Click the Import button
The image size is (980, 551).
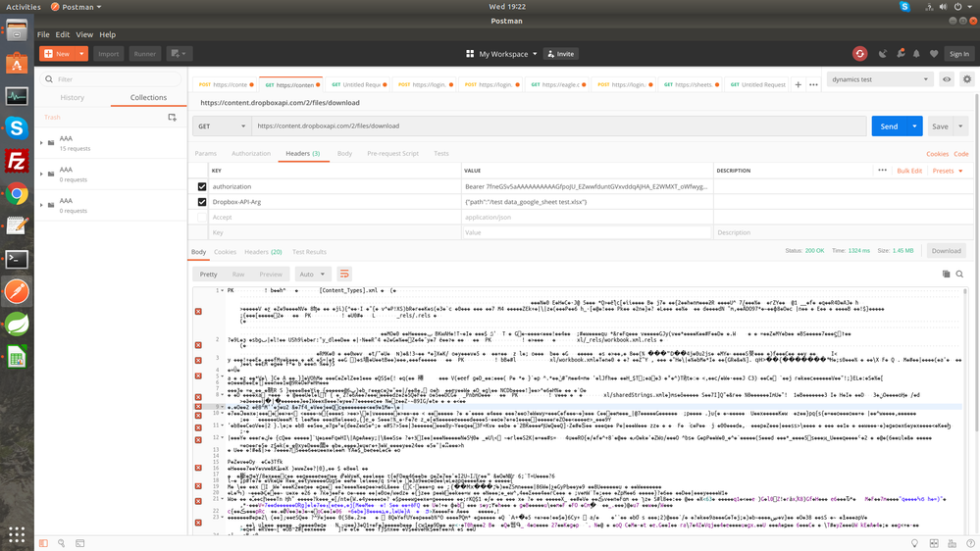point(108,54)
